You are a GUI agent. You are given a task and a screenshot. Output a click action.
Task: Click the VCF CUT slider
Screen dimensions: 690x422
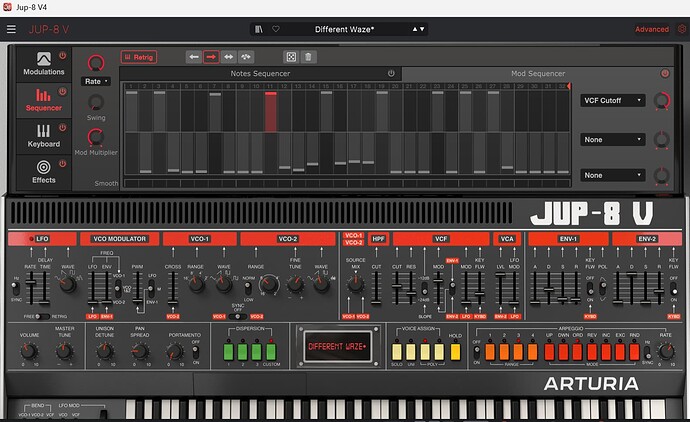click(397, 288)
